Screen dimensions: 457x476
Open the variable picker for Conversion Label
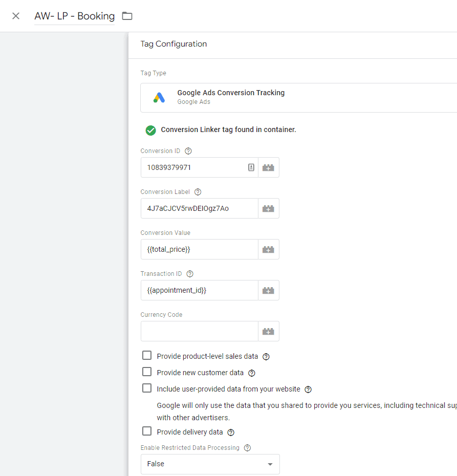(x=268, y=208)
